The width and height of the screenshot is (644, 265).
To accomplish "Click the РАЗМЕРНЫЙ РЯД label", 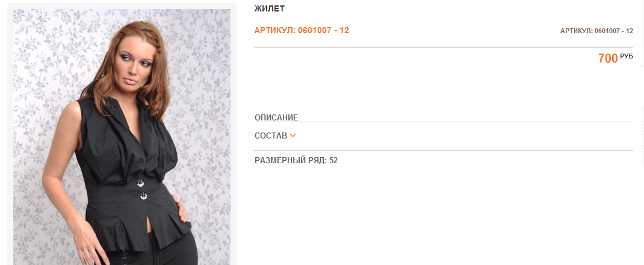I will click(x=290, y=160).
